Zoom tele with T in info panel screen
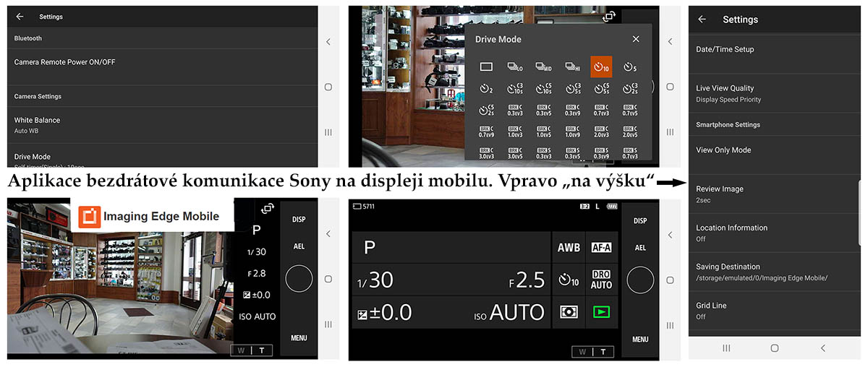This screenshot has height=367, width=868. tap(602, 352)
